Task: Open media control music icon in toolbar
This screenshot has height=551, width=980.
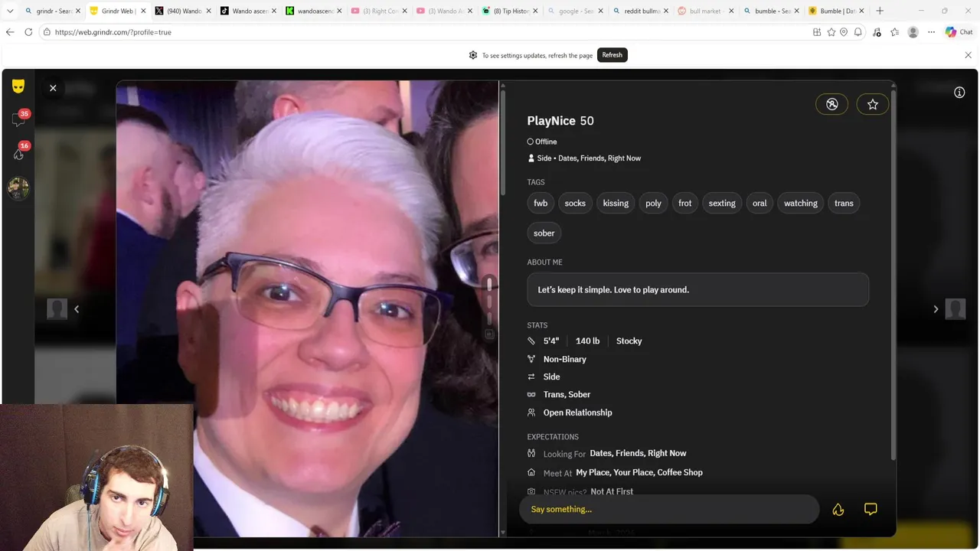Action: [877, 32]
